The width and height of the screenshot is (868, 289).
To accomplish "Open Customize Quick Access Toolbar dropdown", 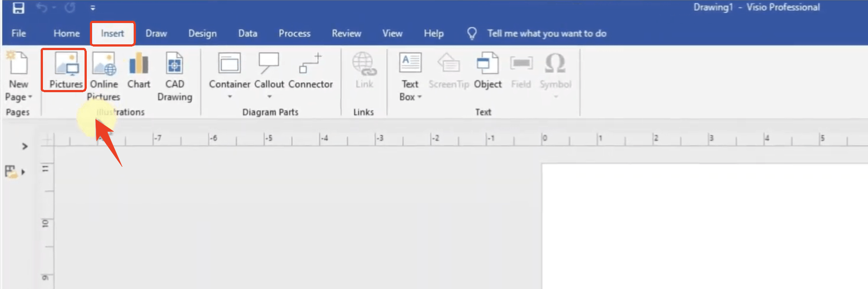I will tap(93, 8).
